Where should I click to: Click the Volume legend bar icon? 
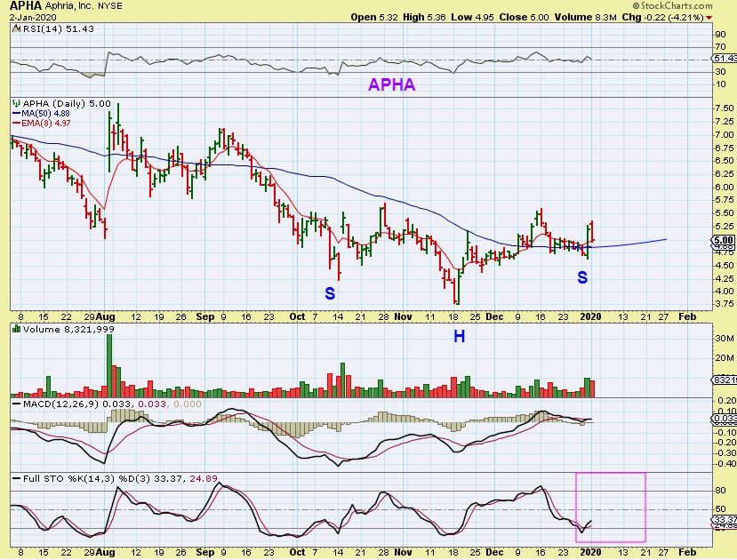[17, 329]
